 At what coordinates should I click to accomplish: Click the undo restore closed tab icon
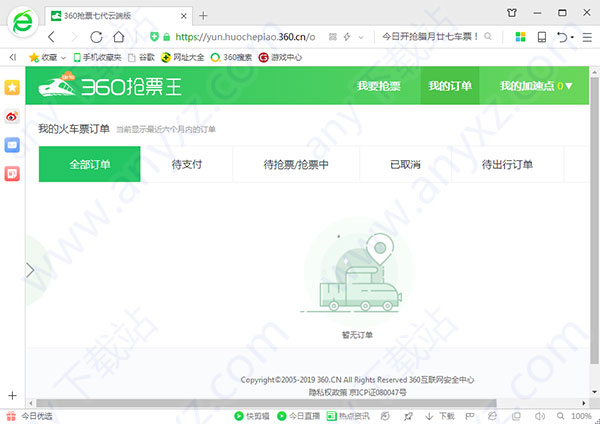[562, 37]
